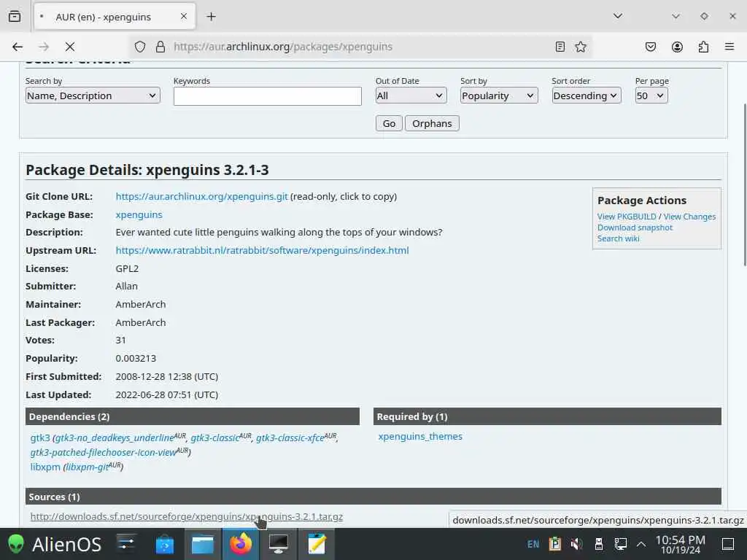Open the network connection tray icon

tap(620, 544)
